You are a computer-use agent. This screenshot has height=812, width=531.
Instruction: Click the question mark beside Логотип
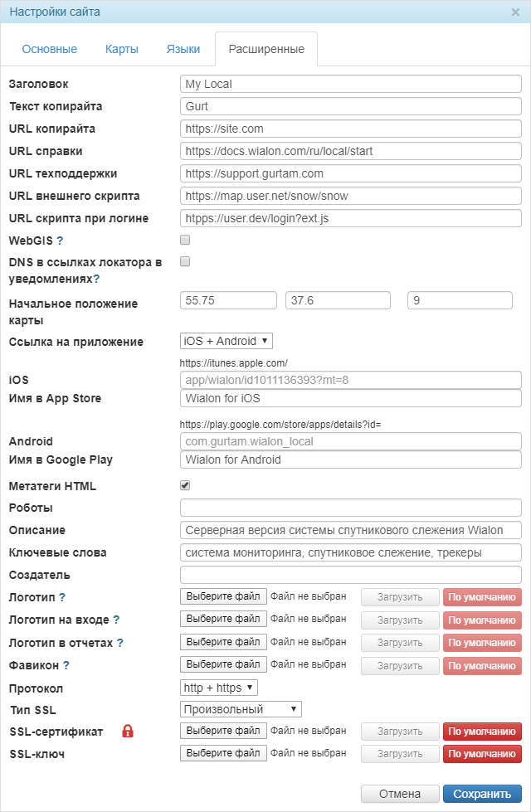click(62, 597)
